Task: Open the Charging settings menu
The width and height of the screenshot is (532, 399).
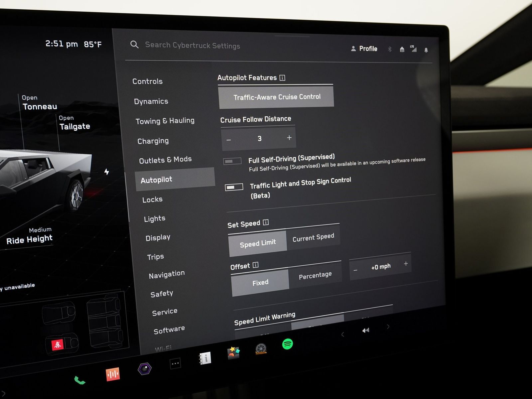Action: [153, 141]
